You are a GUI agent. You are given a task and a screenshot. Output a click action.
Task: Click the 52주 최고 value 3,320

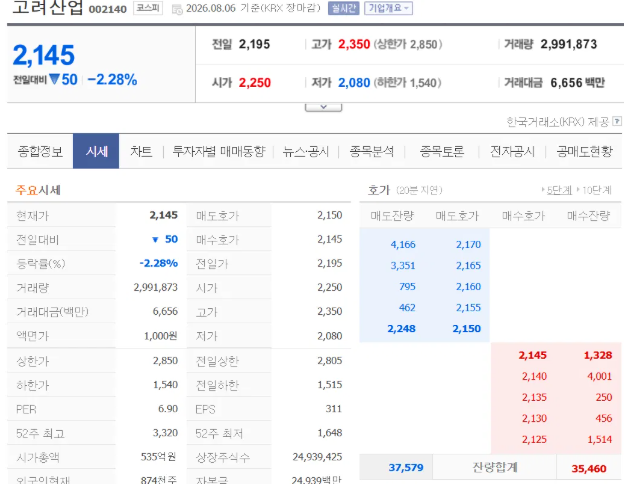[x=166, y=433]
